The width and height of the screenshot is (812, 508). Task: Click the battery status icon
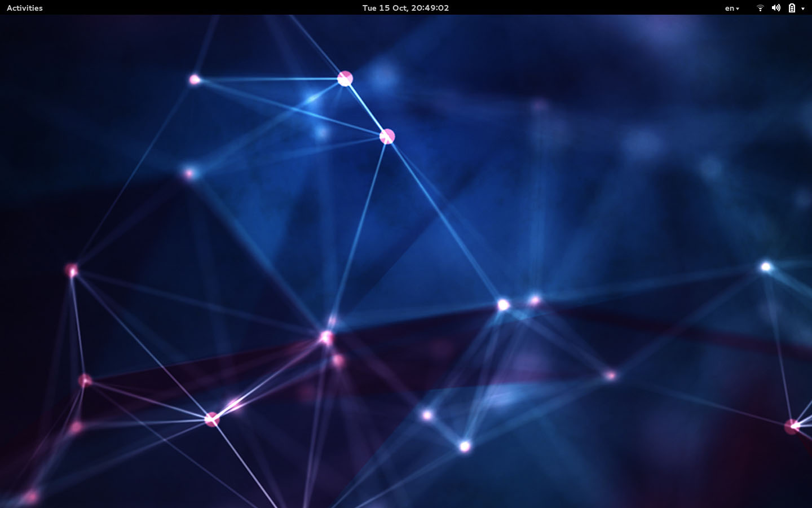click(x=792, y=8)
